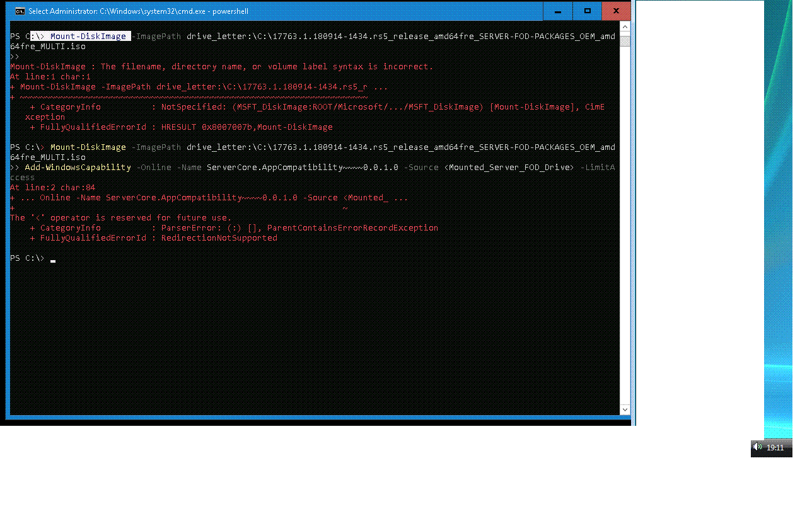
Task: Minimize the PowerShell console window
Action: click(x=558, y=11)
